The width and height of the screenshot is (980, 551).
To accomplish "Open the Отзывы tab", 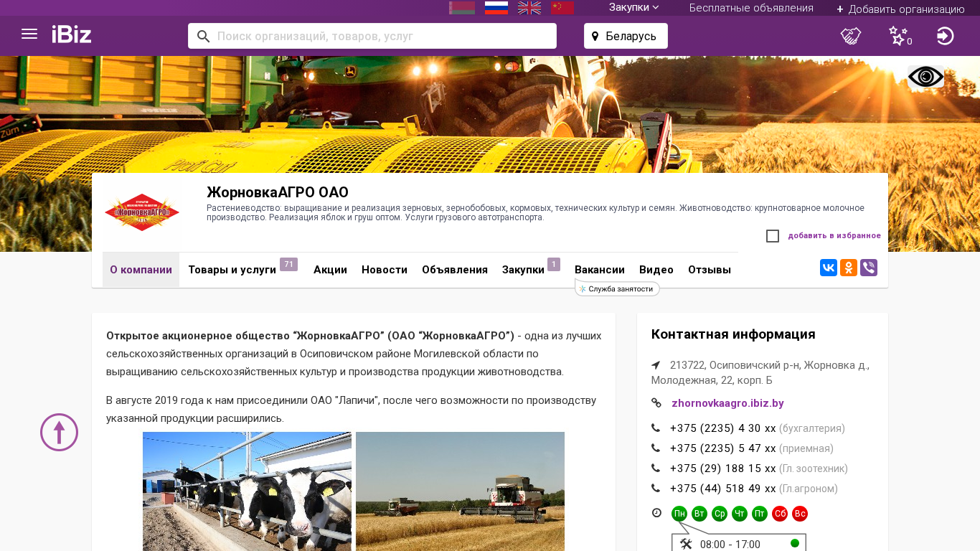I will pyautogui.click(x=710, y=270).
